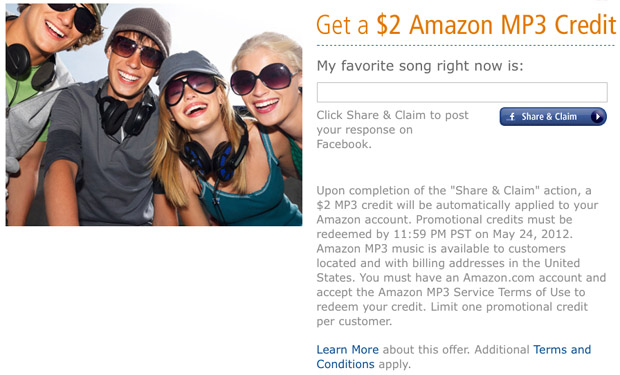Click the round arrow icon on Share & Claim
The height and width of the screenshot is (375, 620).
point(597,117)
